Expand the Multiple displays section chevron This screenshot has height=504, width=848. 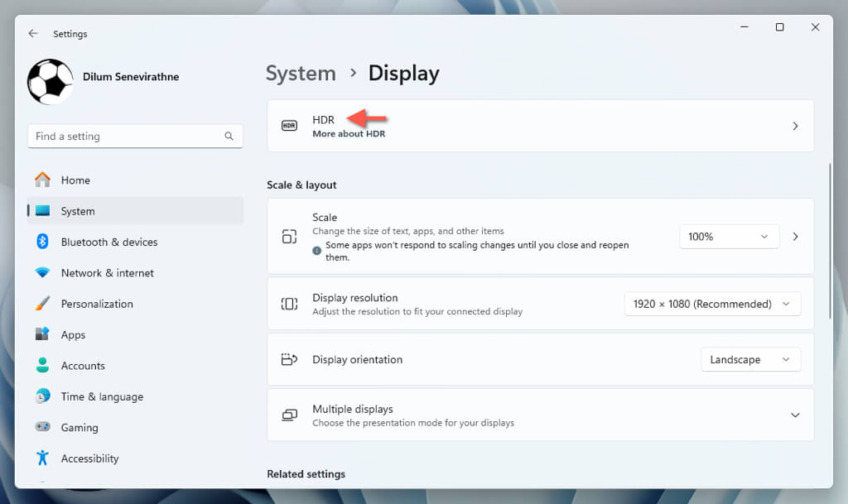795,415
